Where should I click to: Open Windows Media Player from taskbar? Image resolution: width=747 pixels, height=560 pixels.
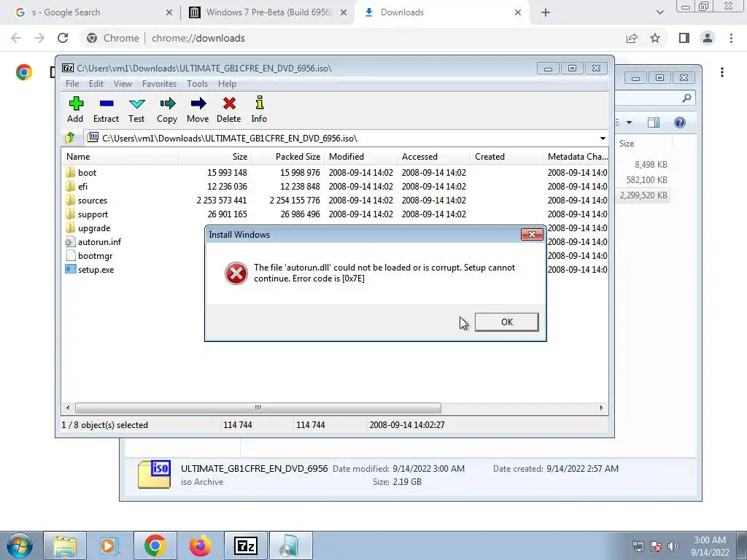(x=109, y=545)
